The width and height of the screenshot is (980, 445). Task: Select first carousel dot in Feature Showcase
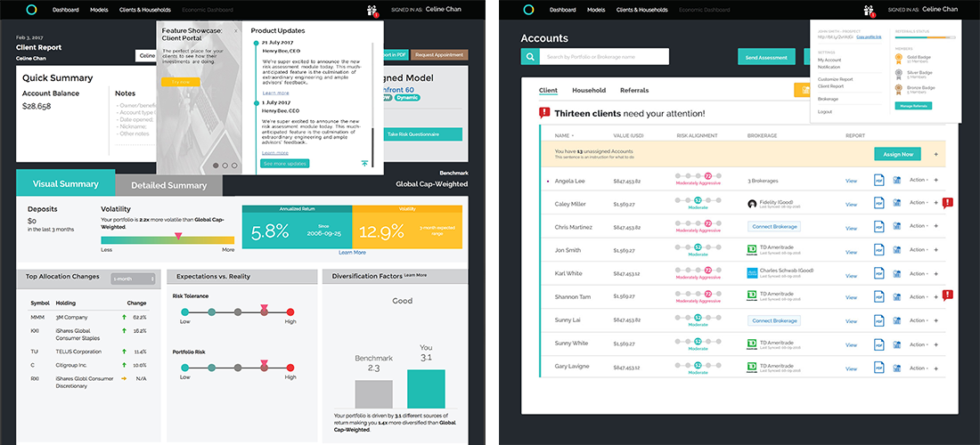point(215,165)
